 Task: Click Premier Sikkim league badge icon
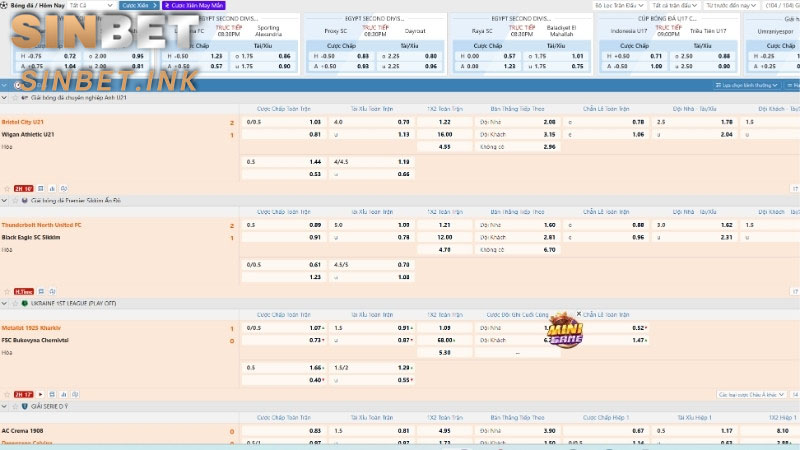tap(24, 201)
